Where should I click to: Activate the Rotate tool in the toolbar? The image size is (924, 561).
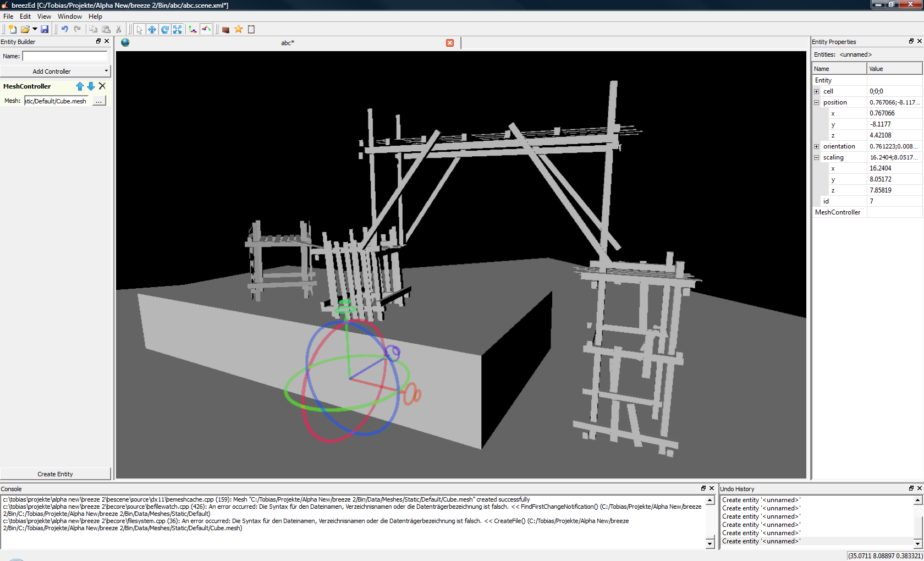coord(164,29)
